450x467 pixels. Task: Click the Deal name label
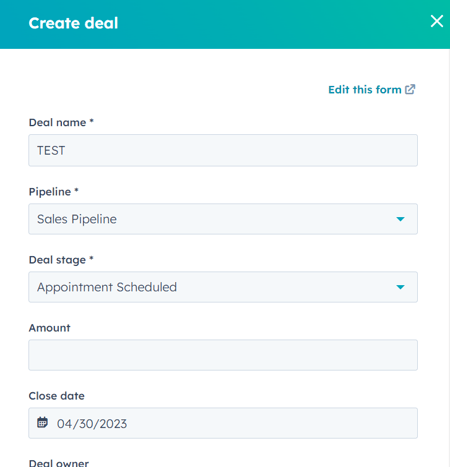coord(57,122)
